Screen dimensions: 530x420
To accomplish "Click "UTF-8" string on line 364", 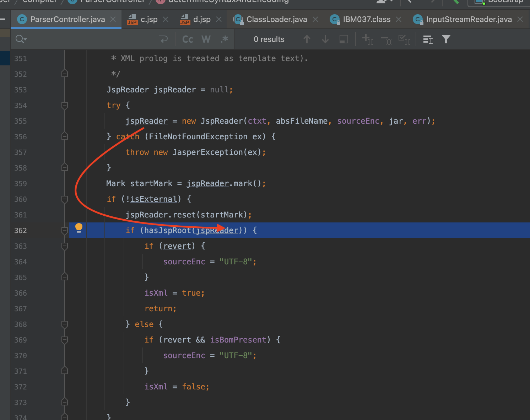I will pyautogui.click(x=236, y=262).
